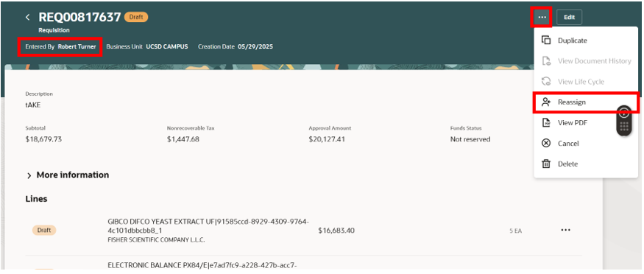Click the description value tAKE
This screenshot has width=644, height=274.
click(x=33, y=105)
